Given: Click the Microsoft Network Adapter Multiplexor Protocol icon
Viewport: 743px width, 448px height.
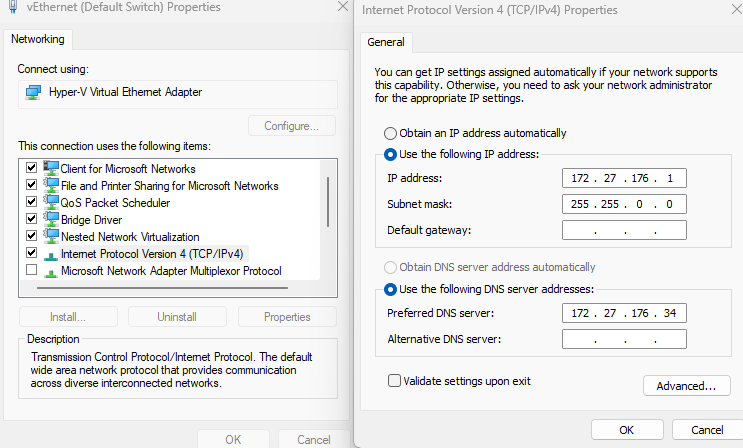Looking at the screenshot, I should pyautogui.click(x=50, y=271).
